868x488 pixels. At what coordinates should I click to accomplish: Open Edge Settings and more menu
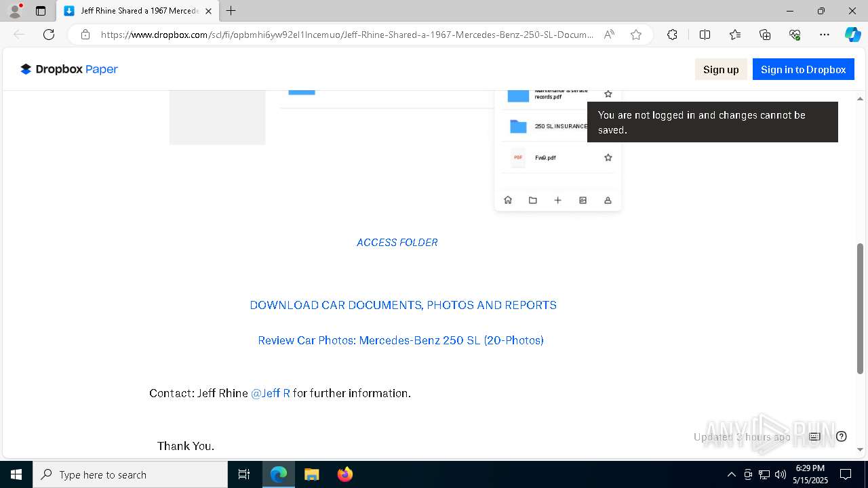[825, 35]
